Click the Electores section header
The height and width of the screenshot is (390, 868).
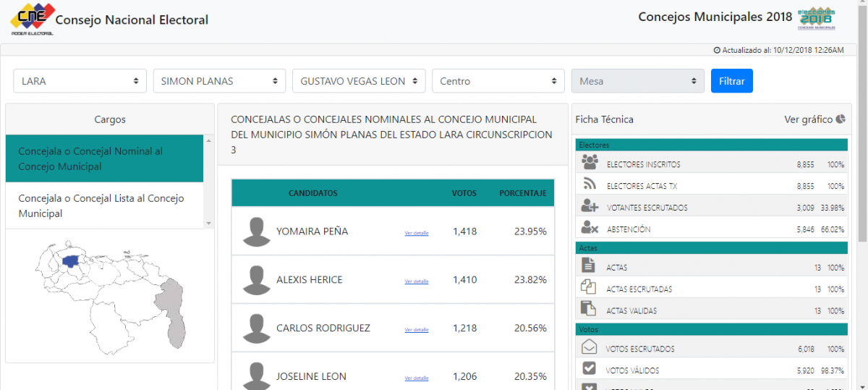711,145
